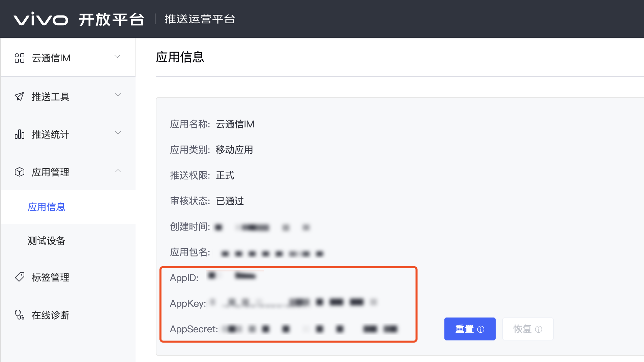Image resolution: width=644 pixels, height=362 pixels.
Task: Expand the 云通信IM app dropdown
Action: 117,57
